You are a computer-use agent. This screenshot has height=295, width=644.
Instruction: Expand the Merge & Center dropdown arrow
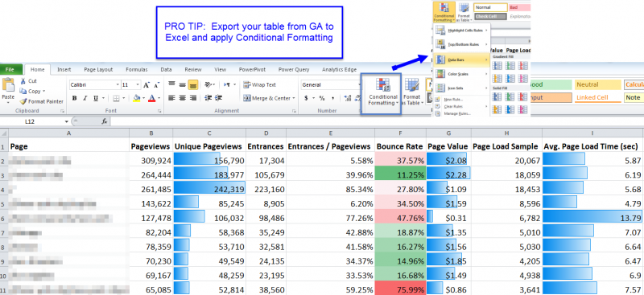pos(293,99)
